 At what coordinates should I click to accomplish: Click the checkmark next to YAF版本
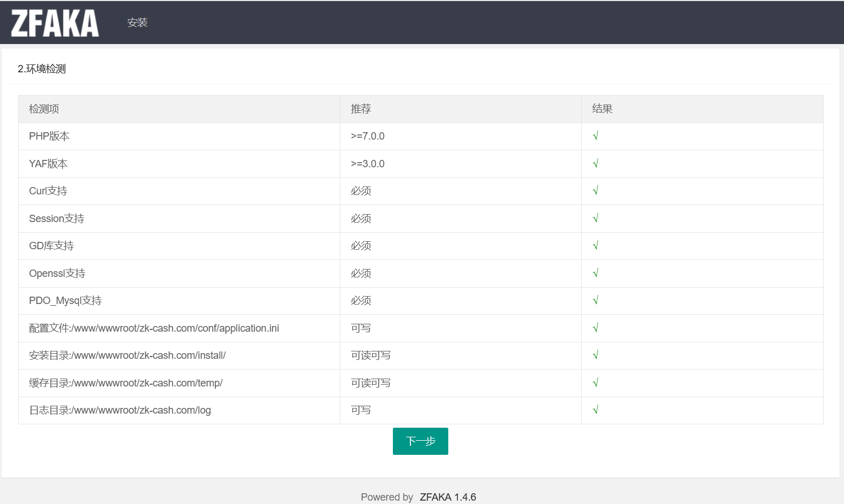click(595, 163)
